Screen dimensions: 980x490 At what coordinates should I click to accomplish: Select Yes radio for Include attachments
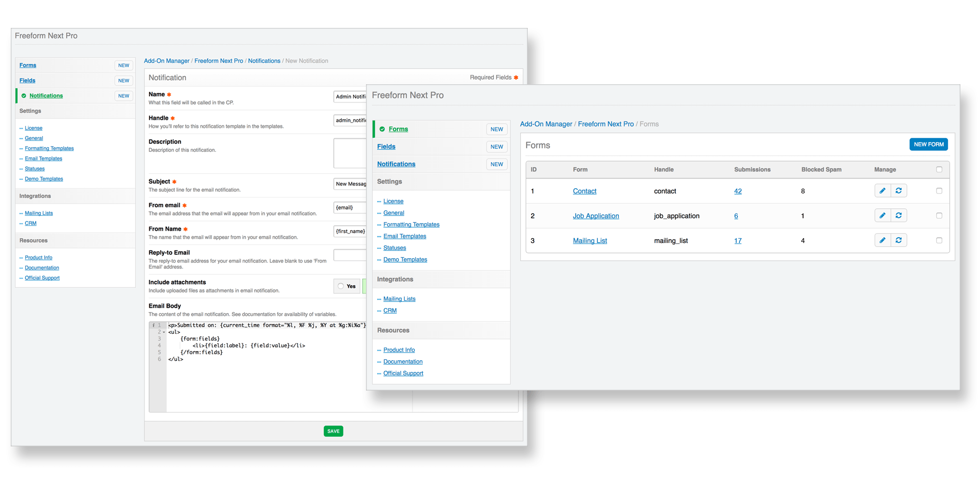pos(341,286)
